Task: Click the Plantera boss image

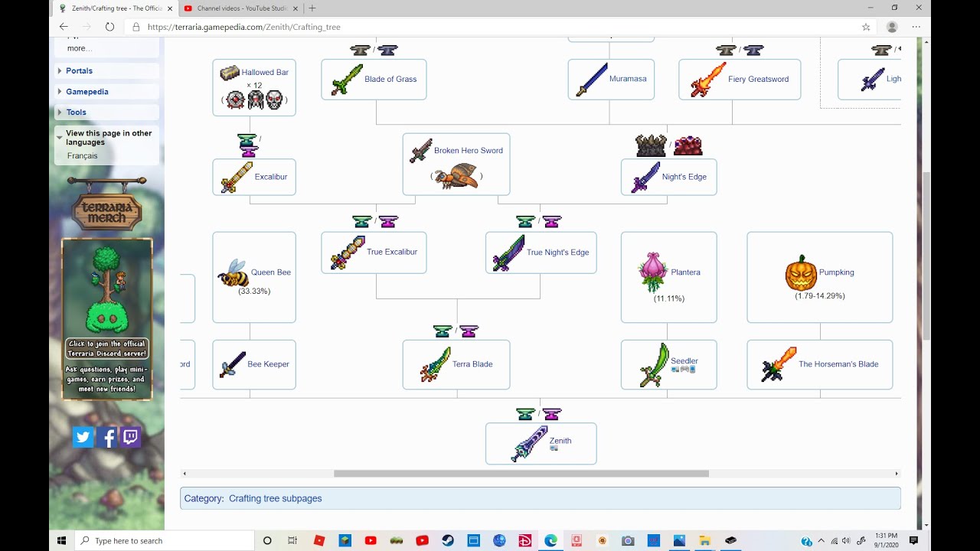Action: tap(653, 272)
